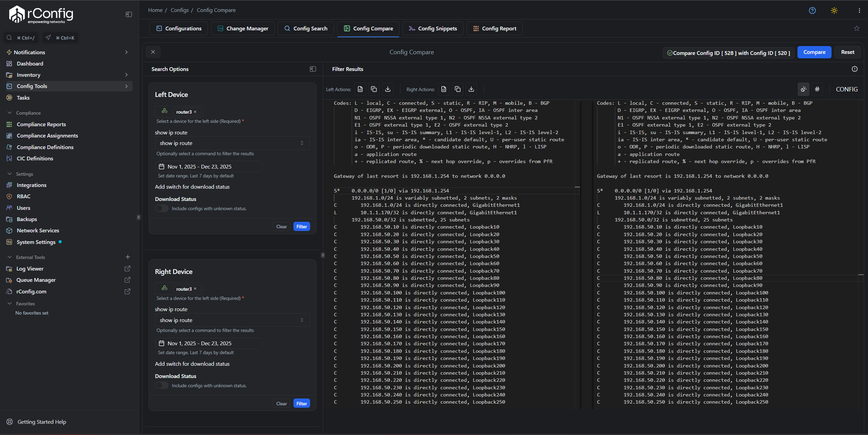868x435 pixels.
Task: Enable unknown status toggle under Right Device
Action: pyautogui.click(x=162, y=385)
